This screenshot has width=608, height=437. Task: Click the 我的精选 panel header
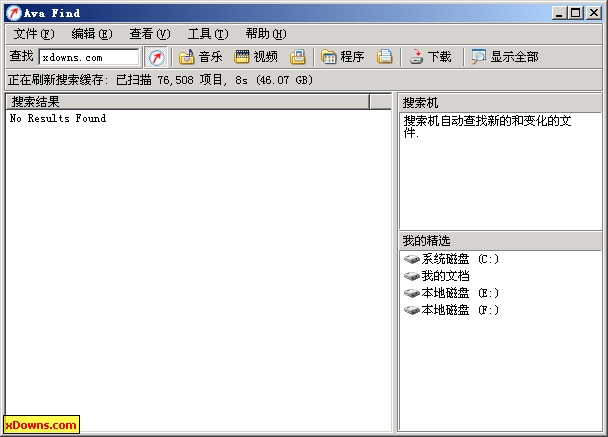pyautogui.click(x=500, y=241)
